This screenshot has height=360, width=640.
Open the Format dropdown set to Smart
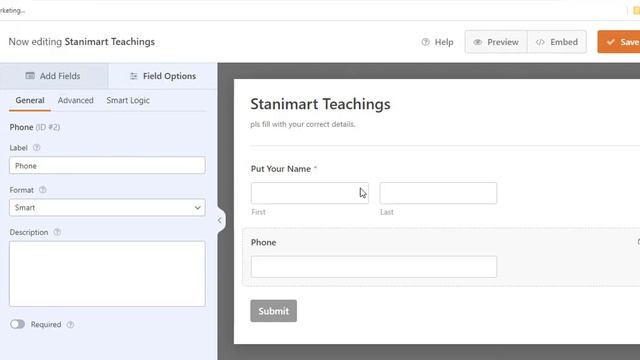107,207
